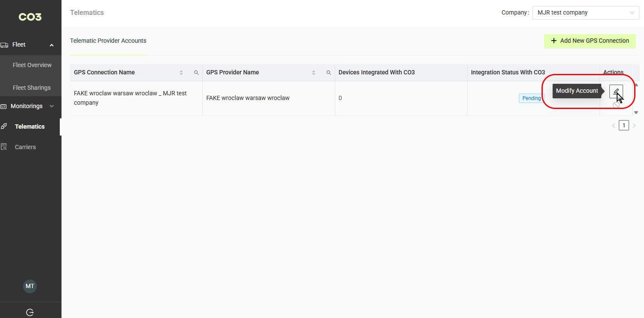Open Fleet Overview in sidebar
Image resolution: width=644 pixels, height=318 pixels.
pyautogui.click(x=32, y=65)
